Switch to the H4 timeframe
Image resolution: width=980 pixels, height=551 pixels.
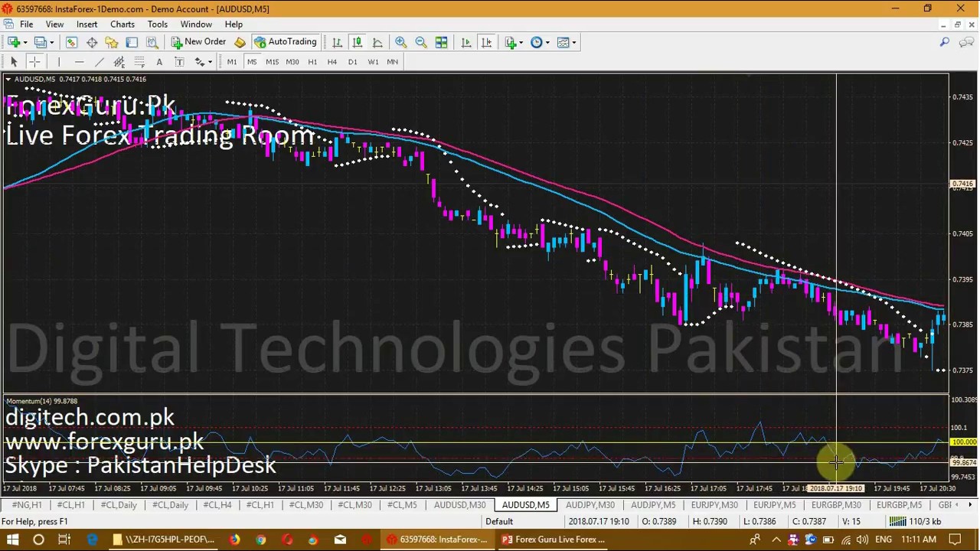332,61
